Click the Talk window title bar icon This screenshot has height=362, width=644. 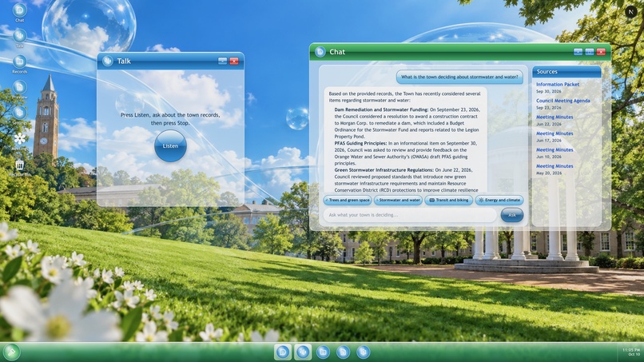pyautogui.click(x=108, y=61)
